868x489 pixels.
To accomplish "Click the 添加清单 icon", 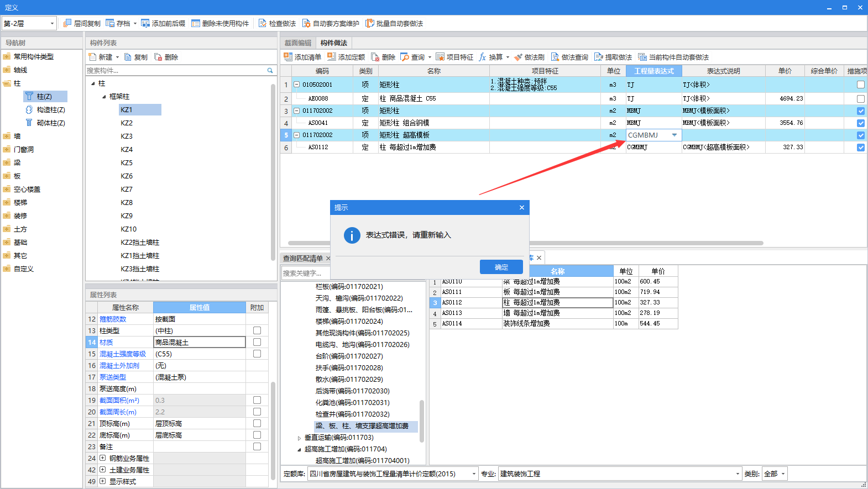I will 288,57.
